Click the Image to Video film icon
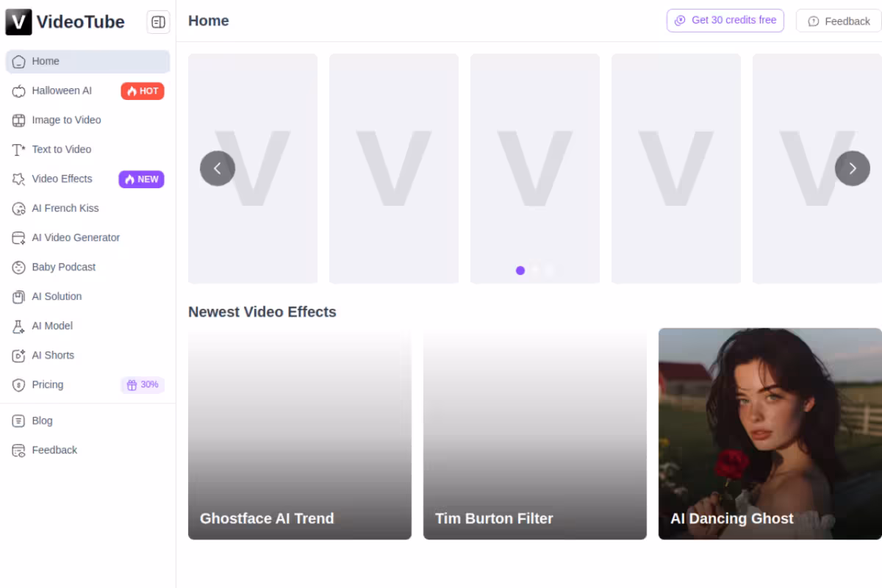This screenshot has width=882, height=588. [x=19, y=121]
